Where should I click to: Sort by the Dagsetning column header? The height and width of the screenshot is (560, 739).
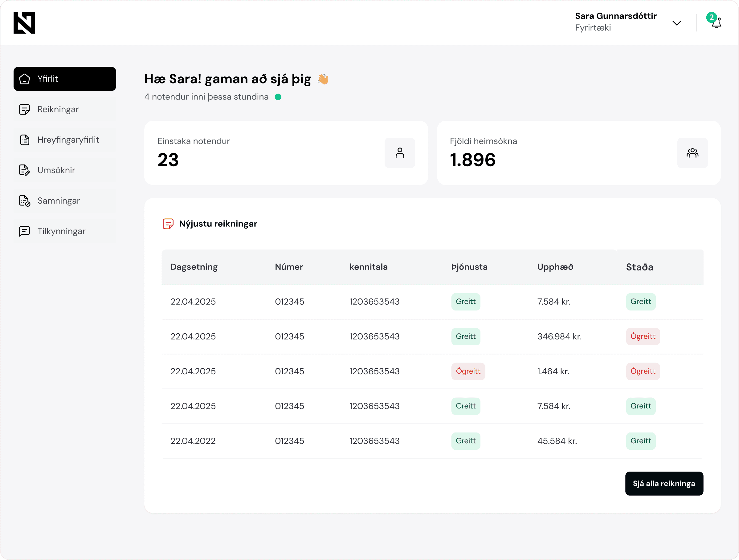pyautogui.click(x=194, y=267)
